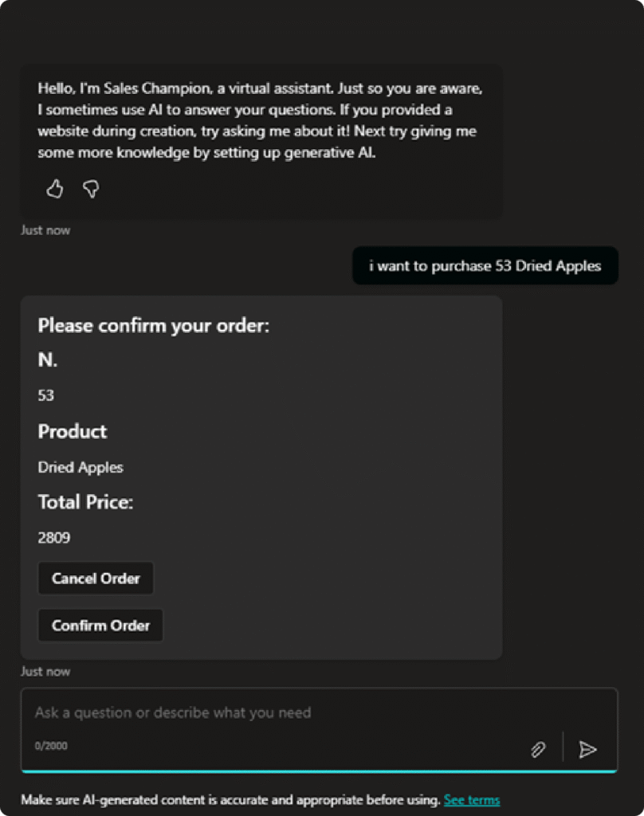The image size is (644, 816).
Task: Click the Total Price: label
Action: [x=86, y=502]
